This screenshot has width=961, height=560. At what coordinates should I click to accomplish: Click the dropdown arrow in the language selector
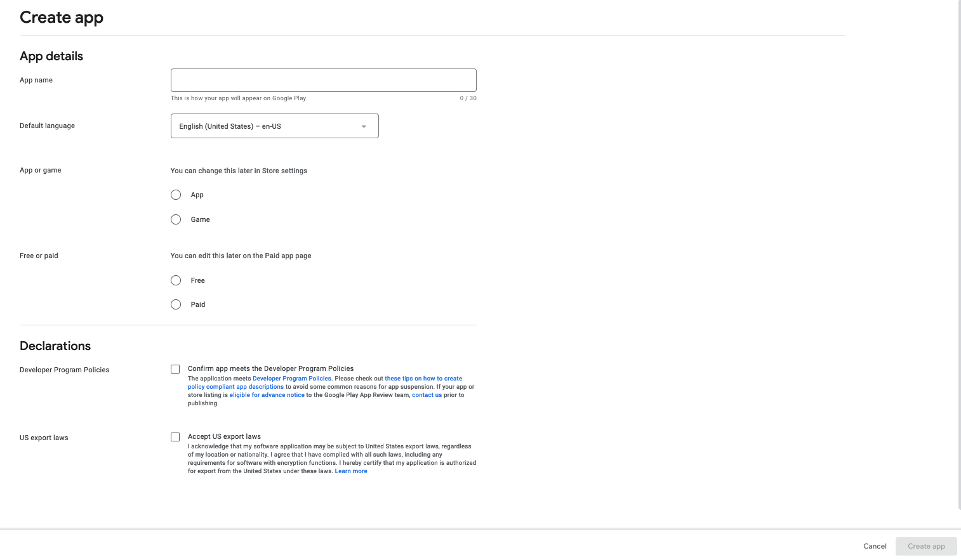[x=364, y=126]
